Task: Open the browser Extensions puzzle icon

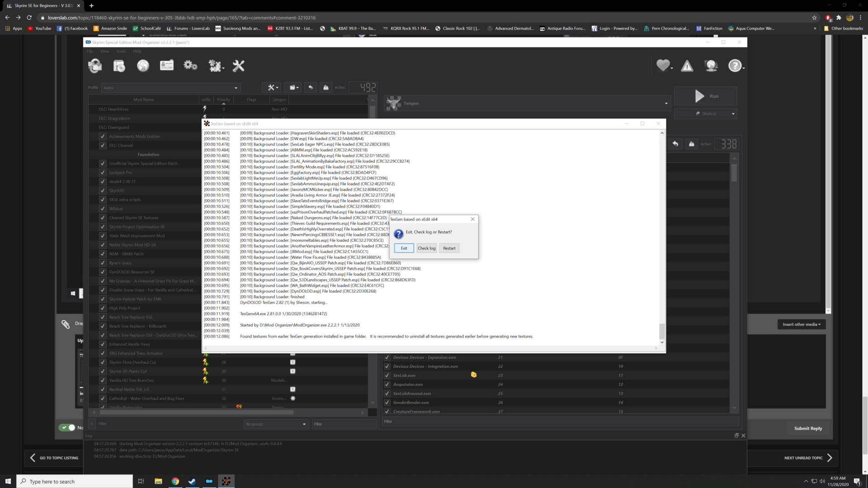Action: pyautogui.click(x=839, y=18)
